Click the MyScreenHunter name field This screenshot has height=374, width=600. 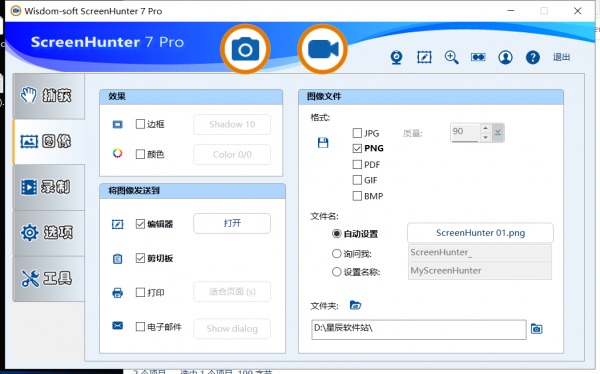480,271
